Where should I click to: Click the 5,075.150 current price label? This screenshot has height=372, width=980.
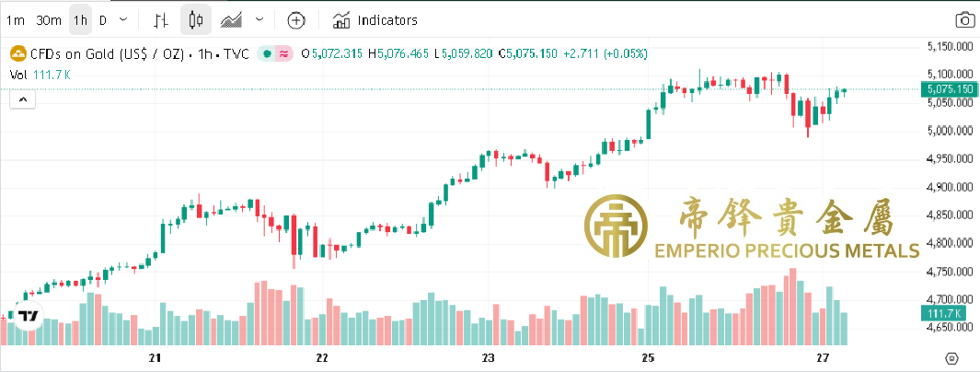coord(947,89)
